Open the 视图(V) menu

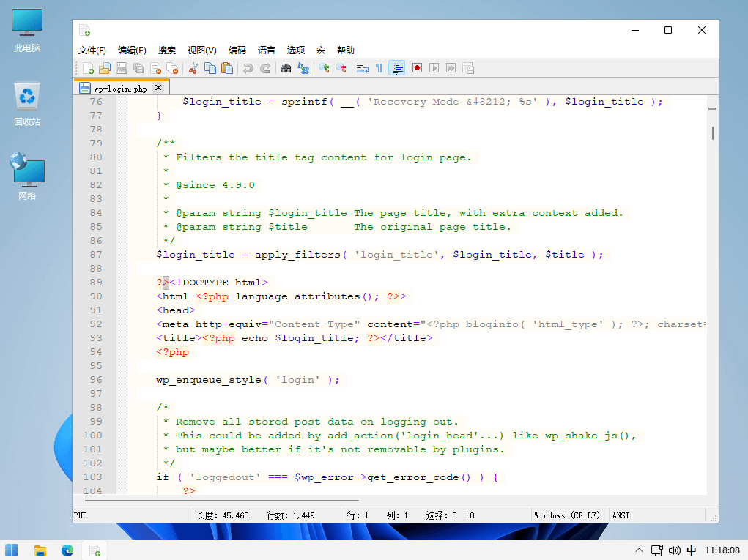tap(201, 50)
